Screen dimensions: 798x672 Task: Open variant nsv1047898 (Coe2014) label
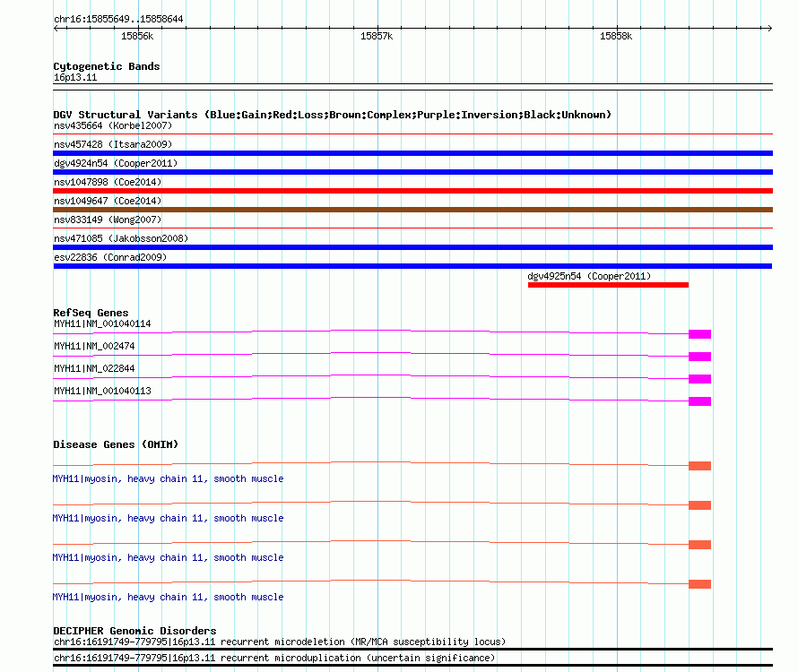108,182
